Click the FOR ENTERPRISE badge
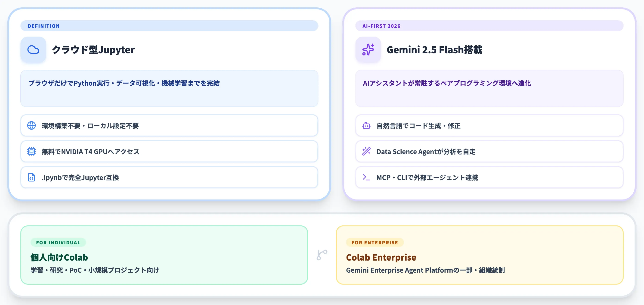This screenshot has height=305, width=644. pyautogui.click(x=375, y=243)
